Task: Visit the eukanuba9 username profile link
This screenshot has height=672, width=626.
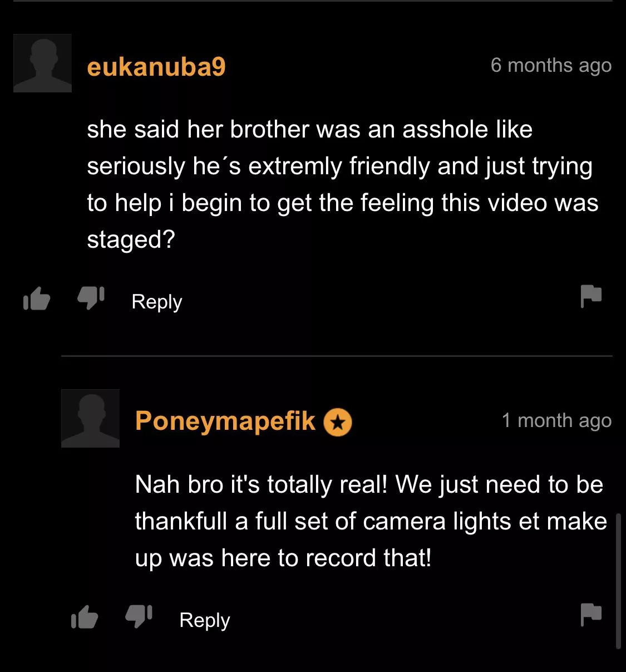Action: tap(156, 67)
